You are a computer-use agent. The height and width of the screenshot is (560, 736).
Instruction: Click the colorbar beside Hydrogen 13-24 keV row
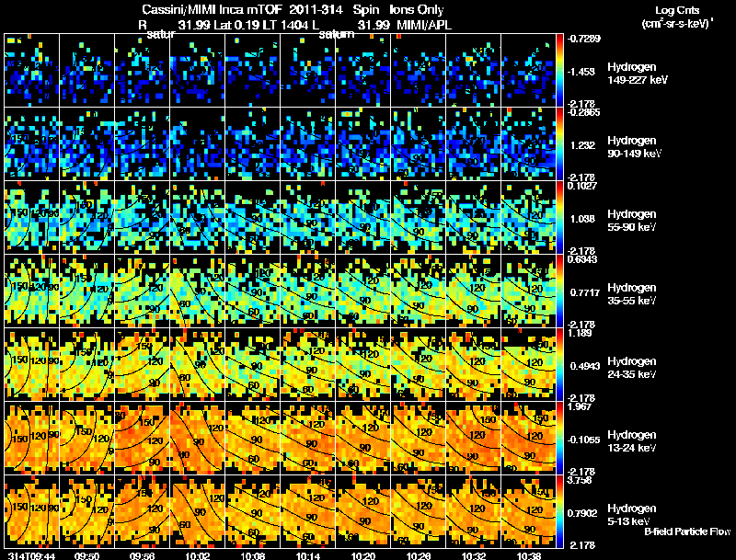pos(559,438)
